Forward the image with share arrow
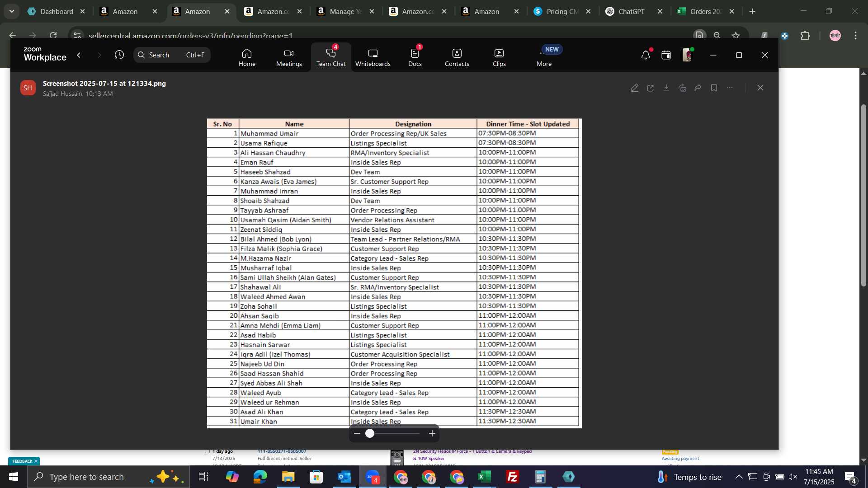The image size is (868, 488). [x=698, y=88]
